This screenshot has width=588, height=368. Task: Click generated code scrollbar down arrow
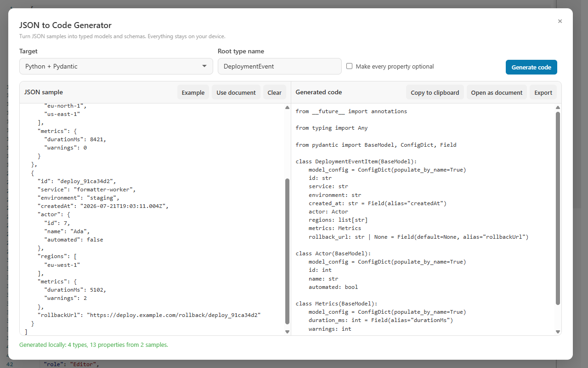click(558, 332)
